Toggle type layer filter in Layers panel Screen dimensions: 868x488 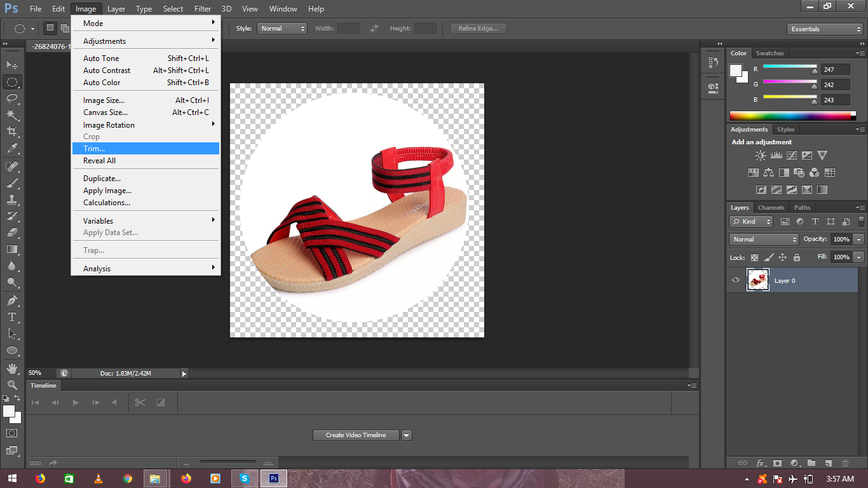pos(815,222)
